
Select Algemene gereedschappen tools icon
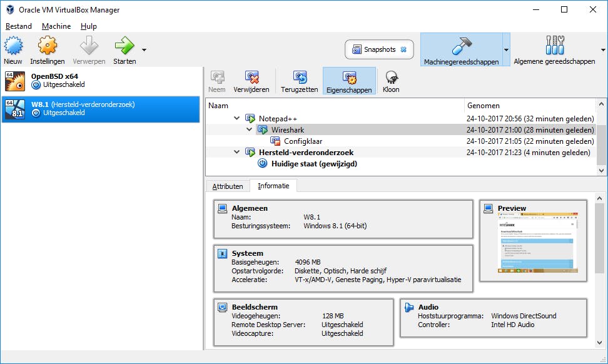554,46
